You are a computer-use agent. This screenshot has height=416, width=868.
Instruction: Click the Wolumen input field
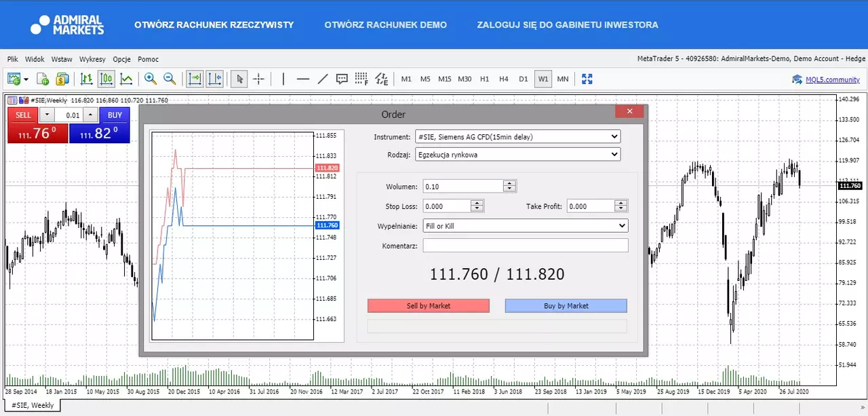pos(463,186)
